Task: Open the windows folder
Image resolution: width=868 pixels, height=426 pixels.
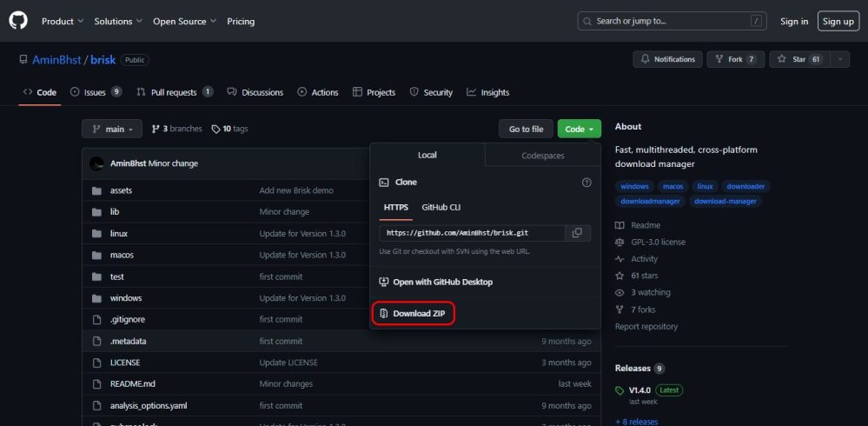Action: 126,298
